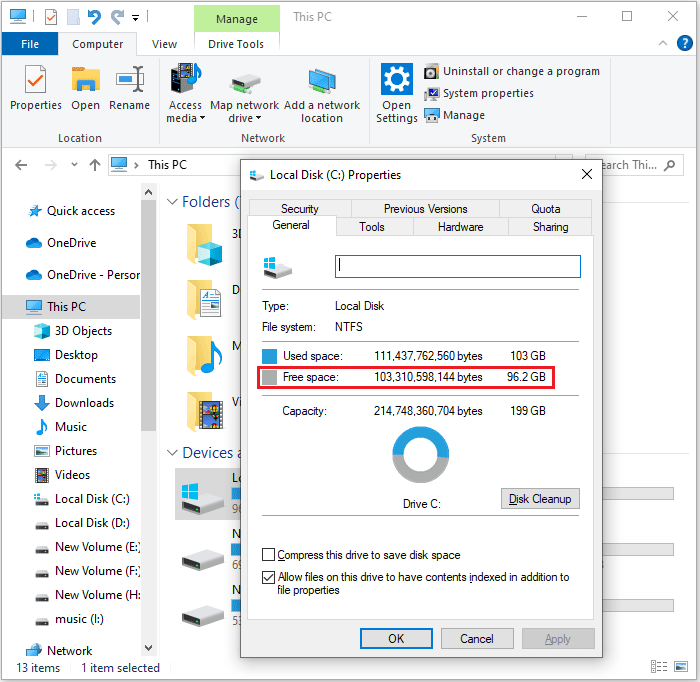Open the Security tab in Properties

(300, 209)
